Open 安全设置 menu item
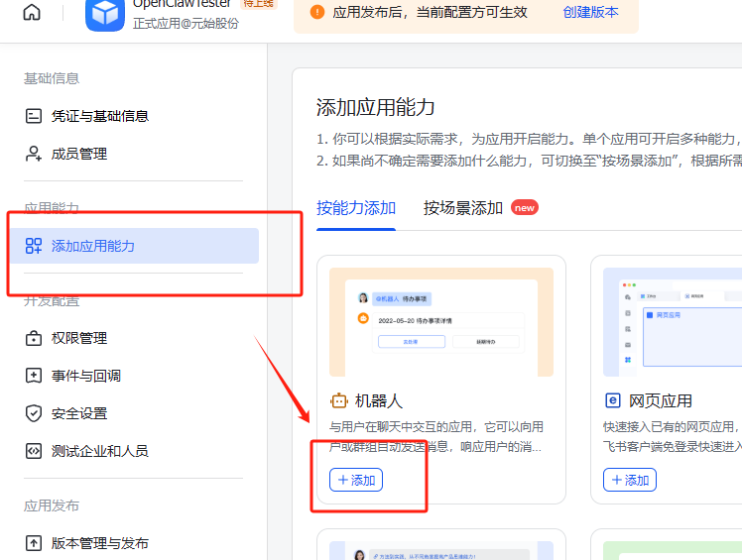The width and height of the screenshot is (742, 560). 79,413
